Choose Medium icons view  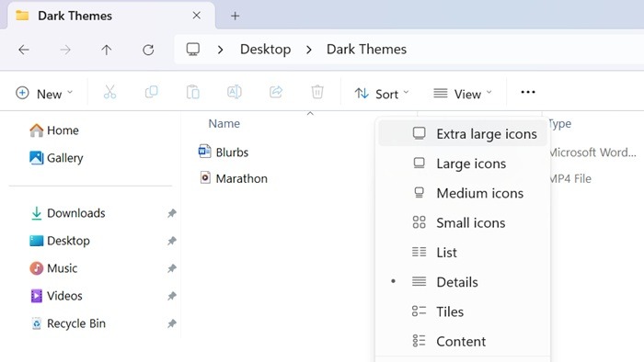[x=463, y=193]
